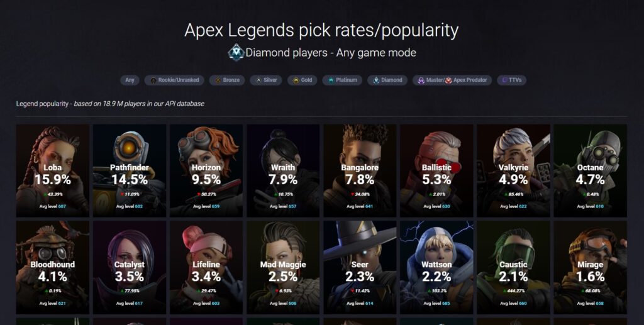Filter by Master/Apex Predator rank

pos(452,80)
